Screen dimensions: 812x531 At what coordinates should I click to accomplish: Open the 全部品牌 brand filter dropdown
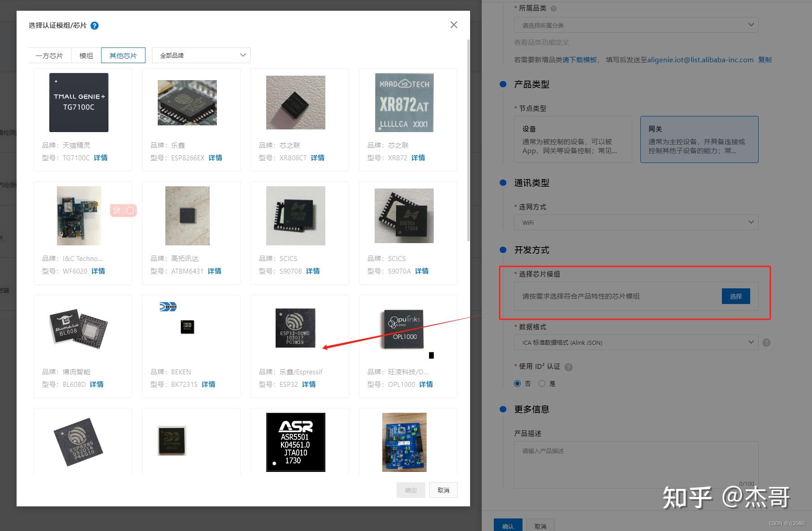201,55
